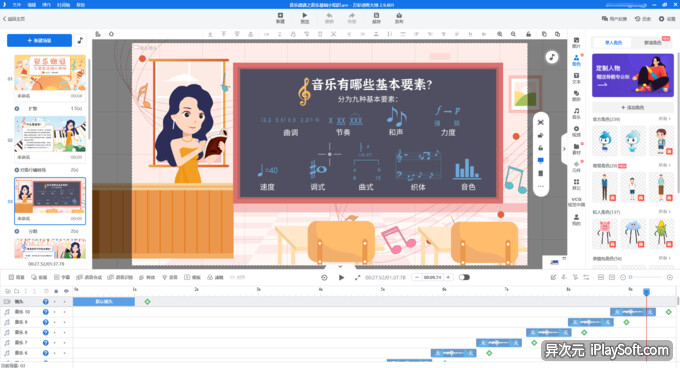Click the 语音合成 voice synthesis tool
Image resolution: width=680 pixels, height=368 pixels.
89,277
